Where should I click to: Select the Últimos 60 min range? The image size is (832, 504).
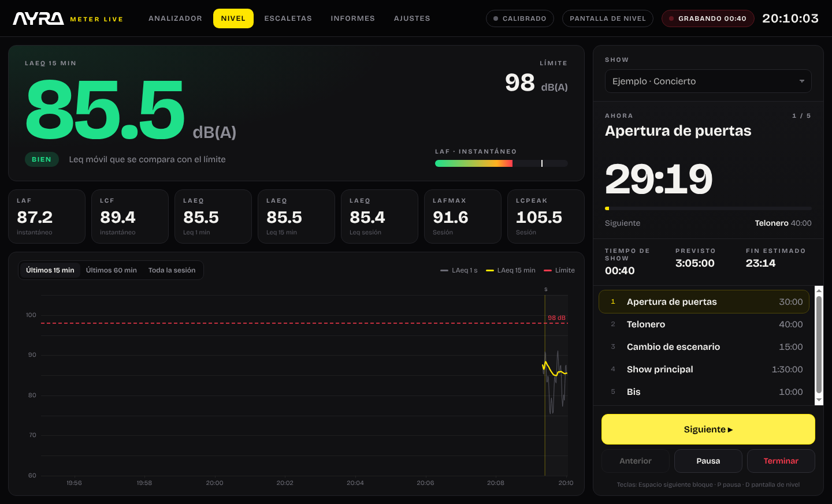coord(112,270)
